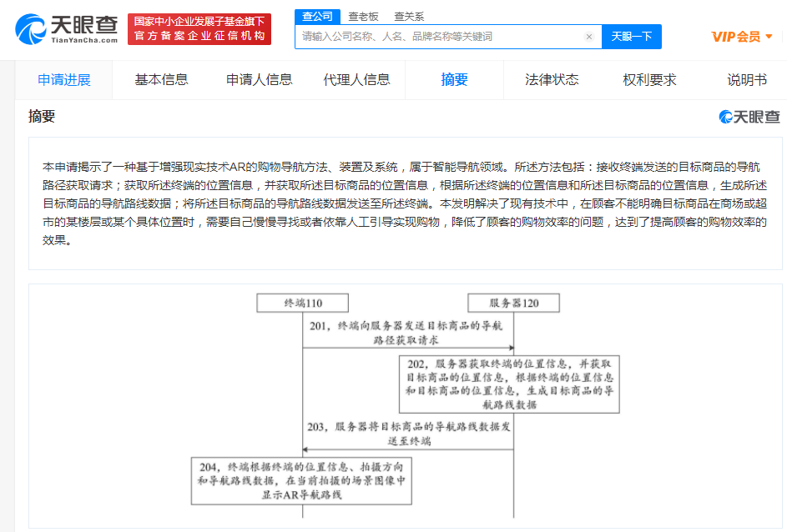Open the 权利要求 tab

649,80
